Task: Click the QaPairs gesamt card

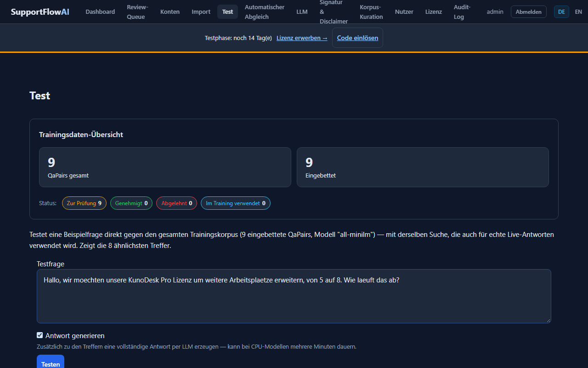Action: 165,167
